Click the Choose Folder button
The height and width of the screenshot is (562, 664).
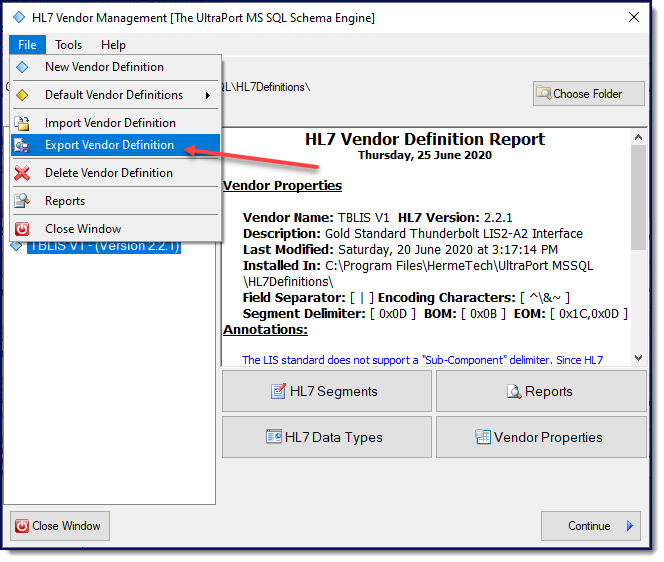pyautogui.click(x=588, y=94)
